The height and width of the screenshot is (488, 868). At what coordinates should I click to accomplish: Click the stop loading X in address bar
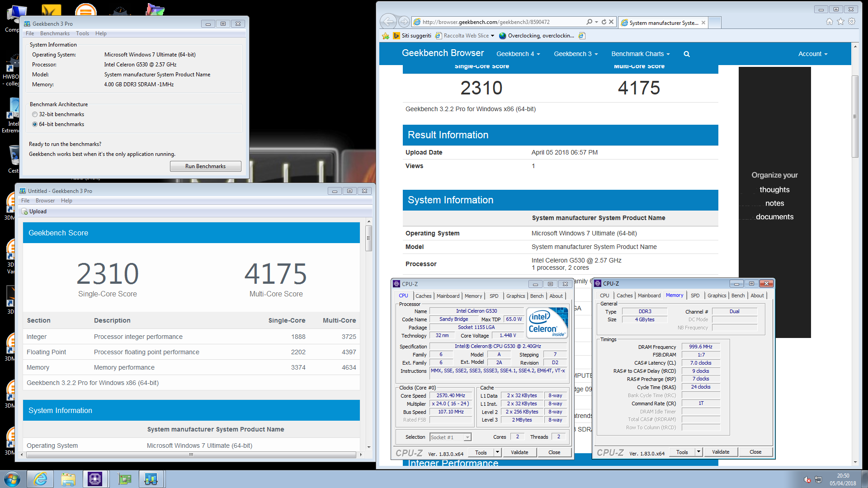click(611, 22)
